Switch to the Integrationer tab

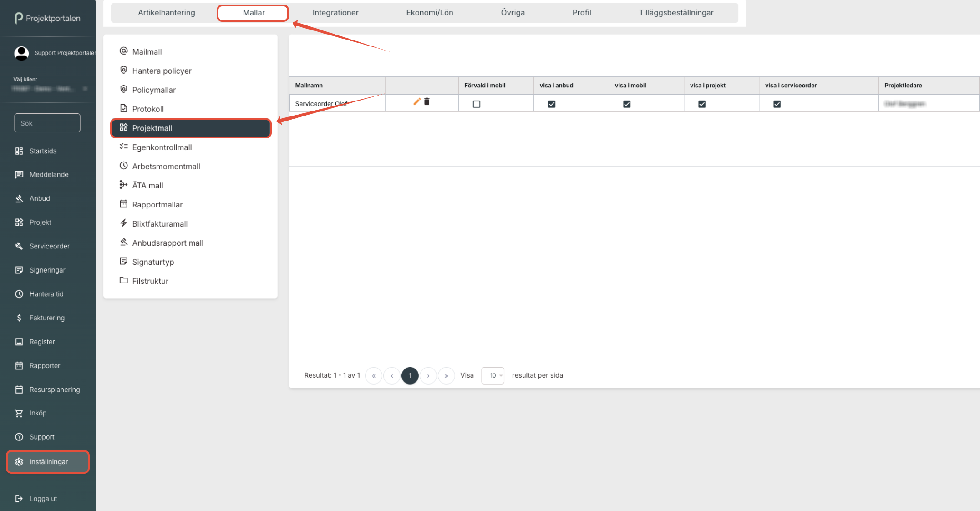click(335, 13)
